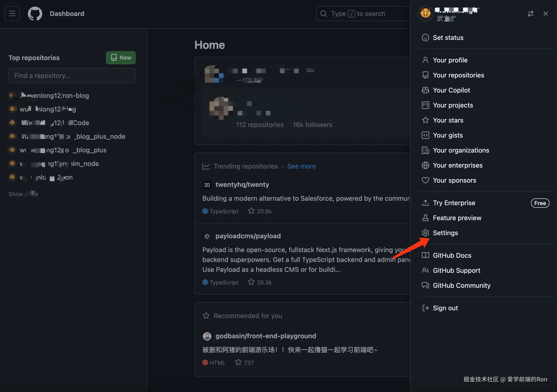Go to Your gists
The height and width of the screenshot is (392, 557).
(448, 135)
